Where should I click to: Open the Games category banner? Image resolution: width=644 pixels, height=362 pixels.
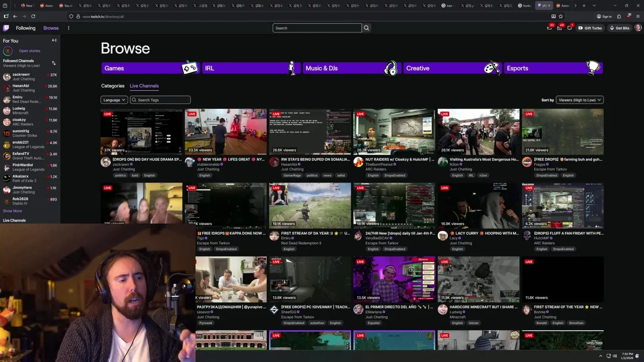pos(150,68)
